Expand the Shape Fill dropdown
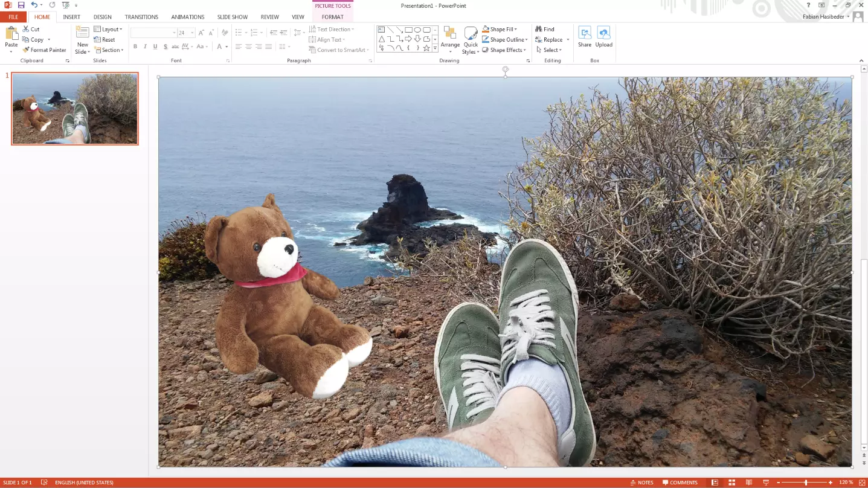This screenshot has height=488, width=868. (x=516, y=29)
